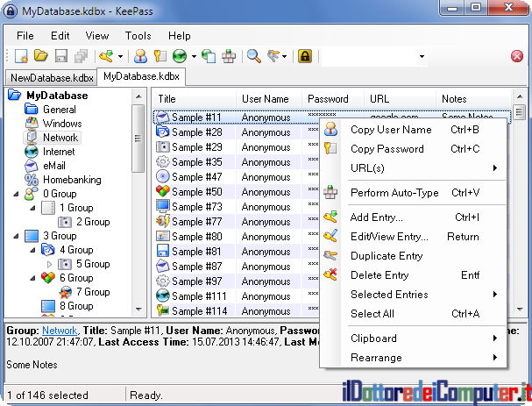
Task: Click the New database toolbar icon
Action: pos(21,56)
